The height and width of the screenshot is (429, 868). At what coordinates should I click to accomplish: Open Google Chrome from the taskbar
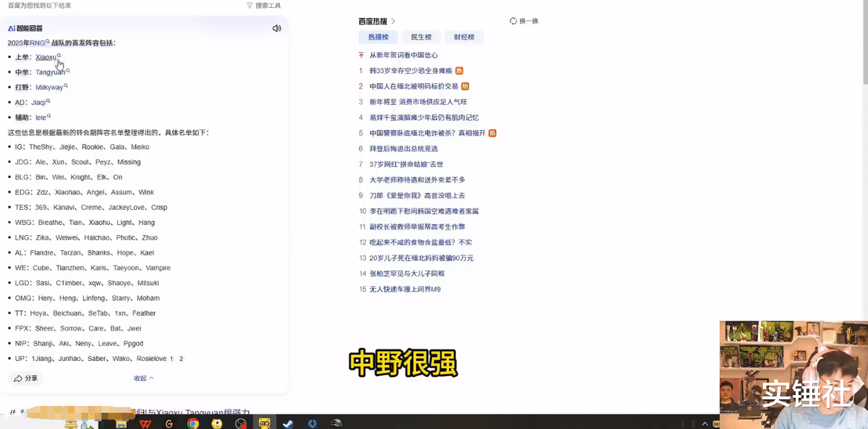point(193,423)
